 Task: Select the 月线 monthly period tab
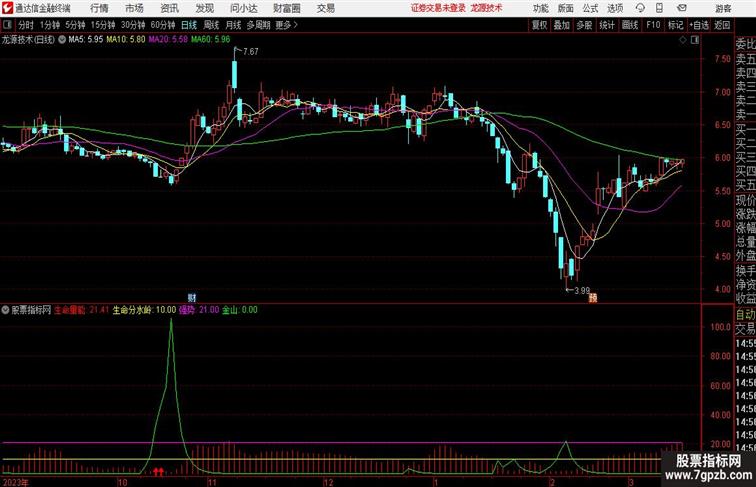coord(233,25)
